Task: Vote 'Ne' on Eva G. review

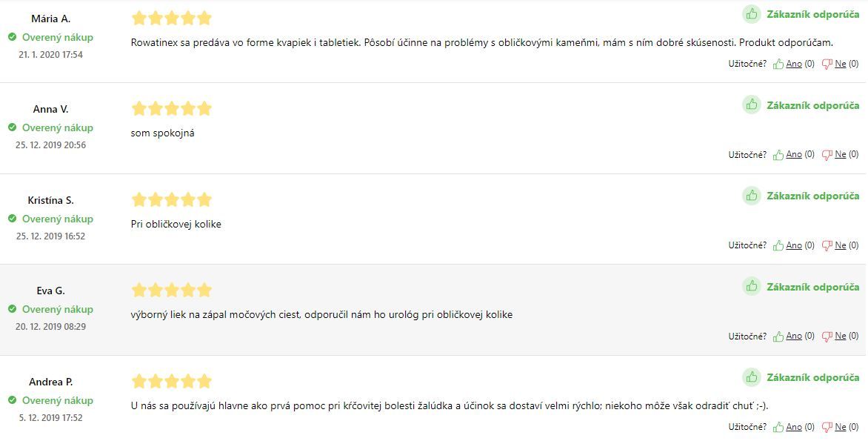Action: tap(841, 336)
